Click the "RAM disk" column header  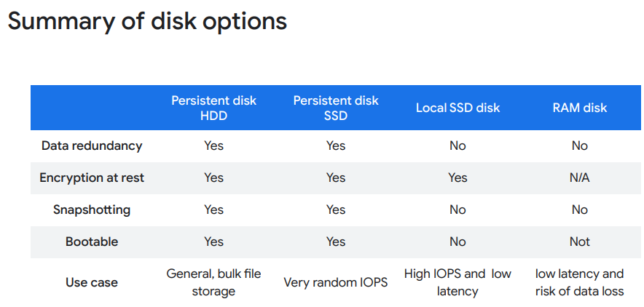click(579, 108)
